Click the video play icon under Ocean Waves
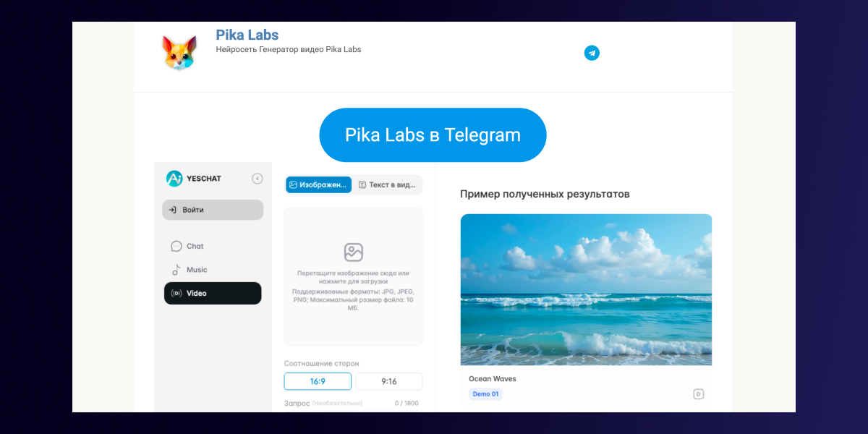Image resolution: width=868 pixels, height=434 pixels. tap(698, 394)
